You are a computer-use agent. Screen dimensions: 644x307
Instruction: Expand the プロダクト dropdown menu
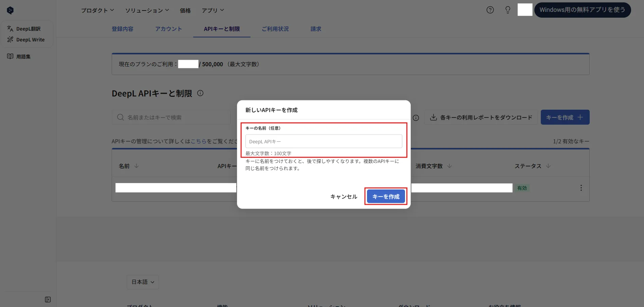[97, 10]
